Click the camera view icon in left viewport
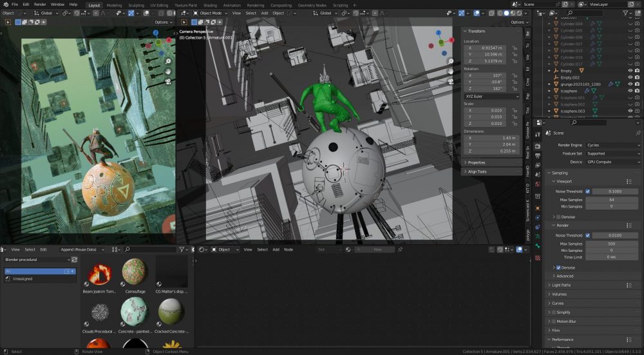The image size is (644, 355). 168,81
